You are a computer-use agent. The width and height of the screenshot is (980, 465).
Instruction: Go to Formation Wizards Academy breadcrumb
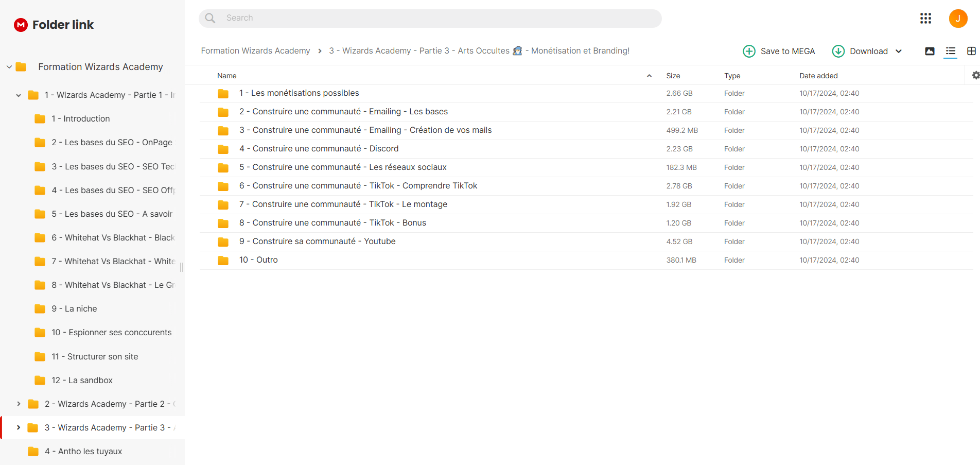coord(255,50)
